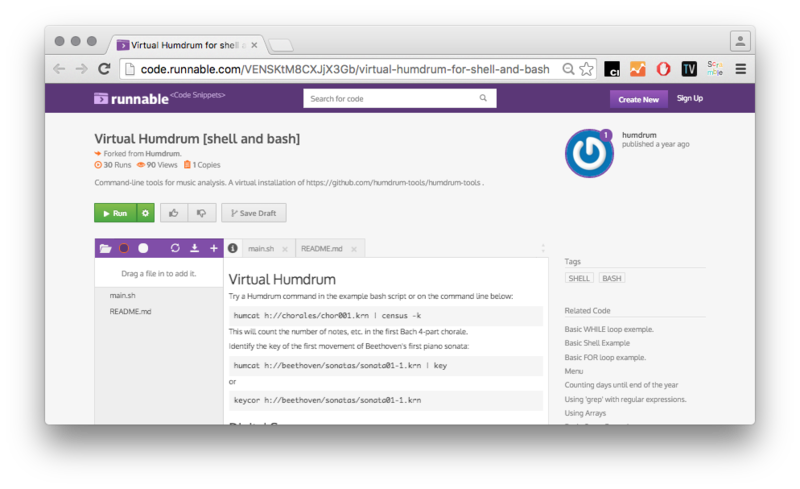Give the snippet a thumbs up
Viewport: 800px width, 489px height.
[174, 213]
